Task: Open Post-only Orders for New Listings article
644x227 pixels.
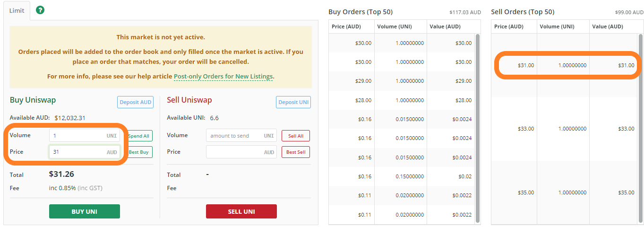Action: pos(223,76)
